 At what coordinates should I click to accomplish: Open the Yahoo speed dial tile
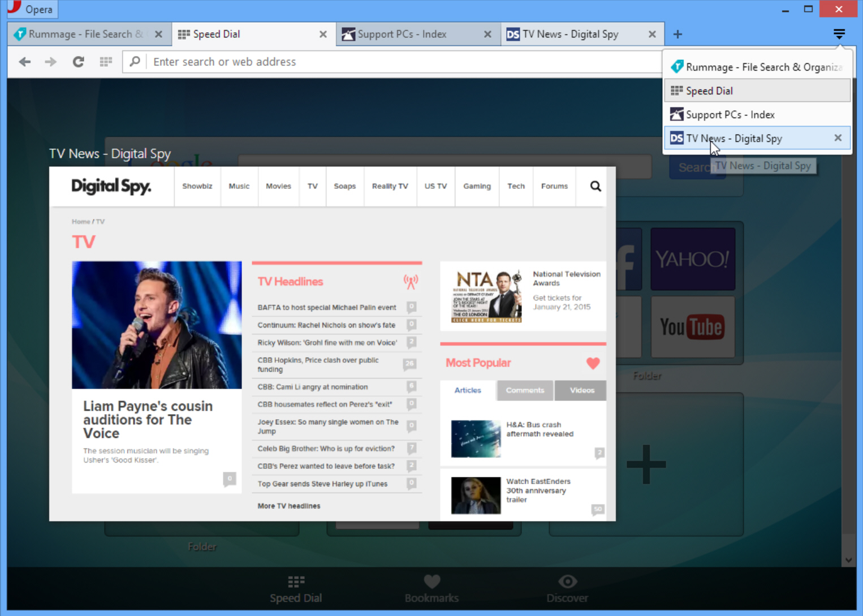693,259
